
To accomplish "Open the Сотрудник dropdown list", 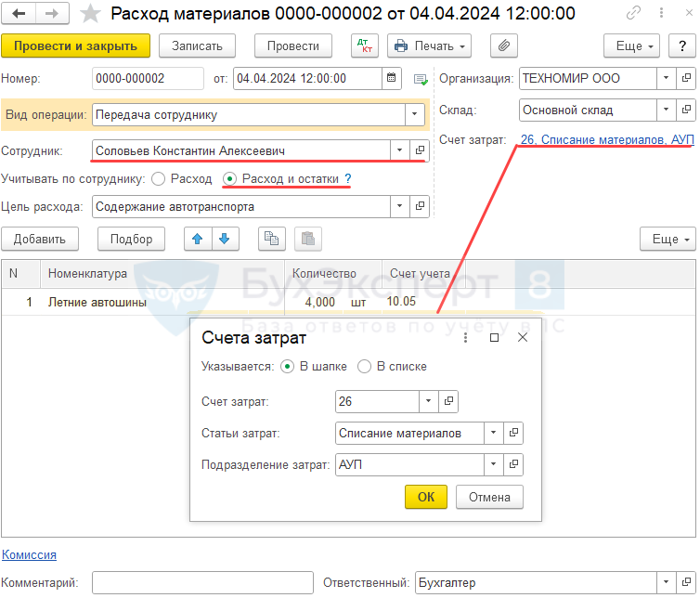I will [x=399, y=149].
